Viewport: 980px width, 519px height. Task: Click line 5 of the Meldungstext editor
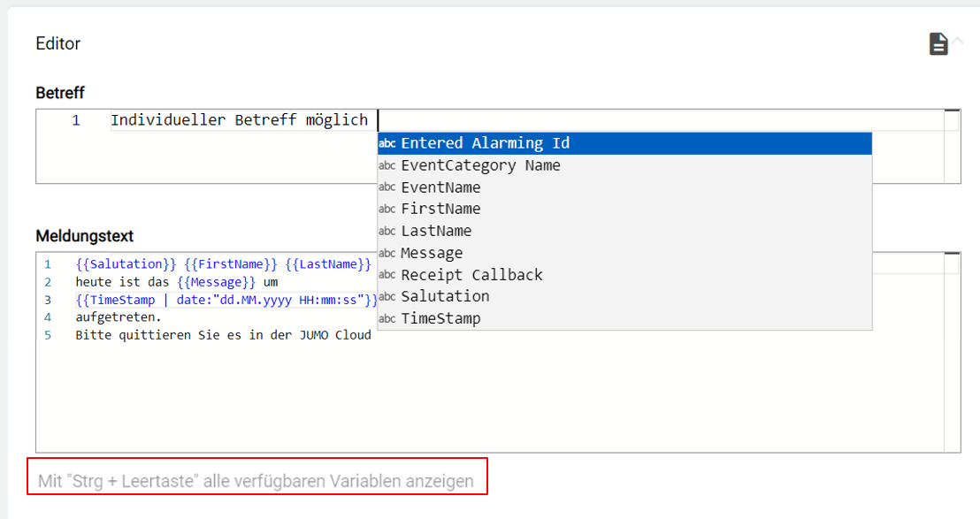(x=223, y=335)
